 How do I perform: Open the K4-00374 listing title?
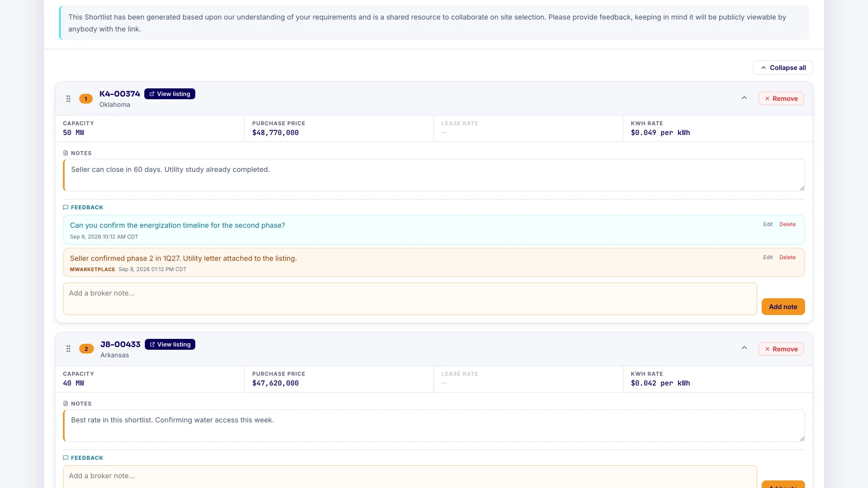(x=120, y=94)
